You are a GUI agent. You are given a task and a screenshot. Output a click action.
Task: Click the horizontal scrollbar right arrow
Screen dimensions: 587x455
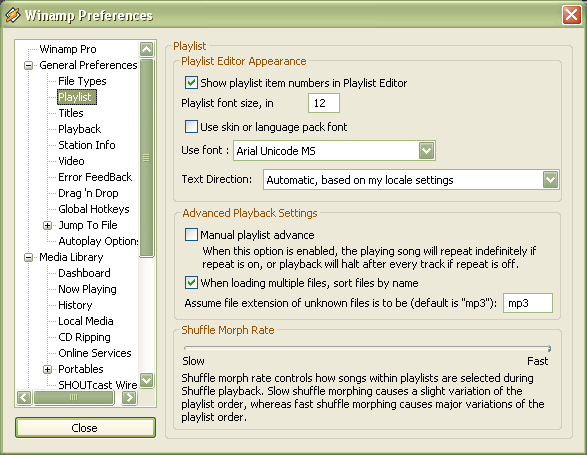[129, 397]
